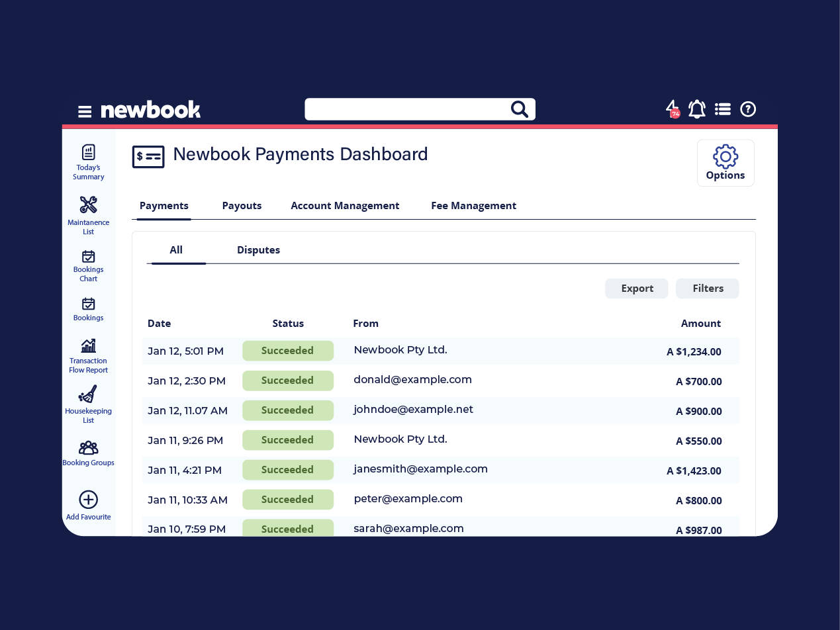The height and width of the screenshot is (630, 840).
Task: Select the Disputes sub-tab
Action: pyautogui.click(x=258, y=250)
